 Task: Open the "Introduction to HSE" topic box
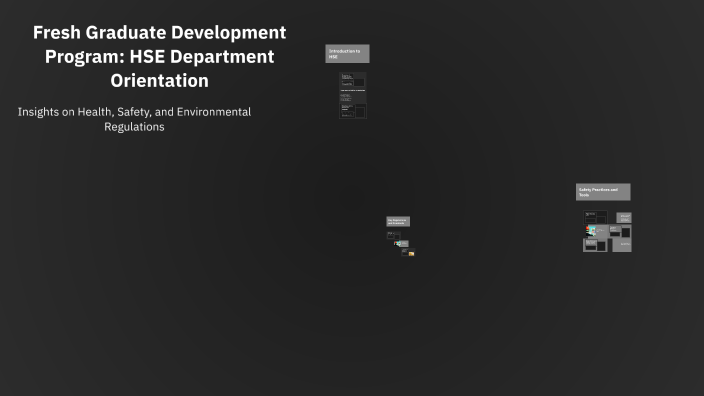(x=348, y=54)
